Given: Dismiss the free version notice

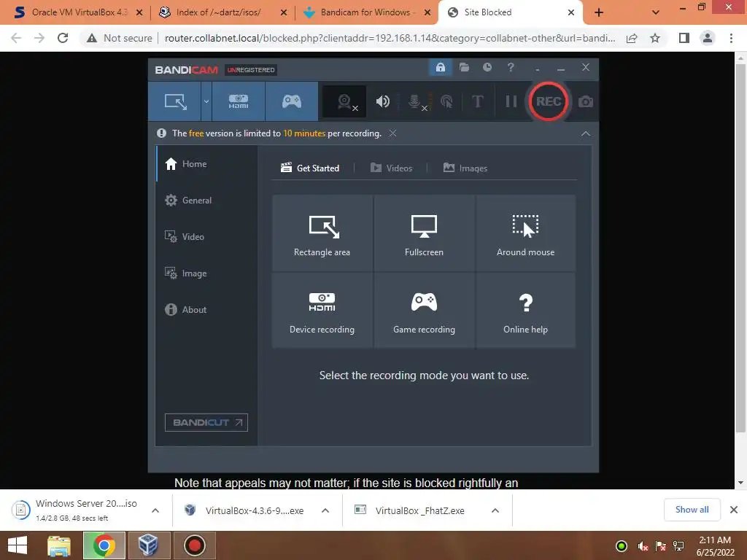Looking at the screenshot, I should coord(392,133).
